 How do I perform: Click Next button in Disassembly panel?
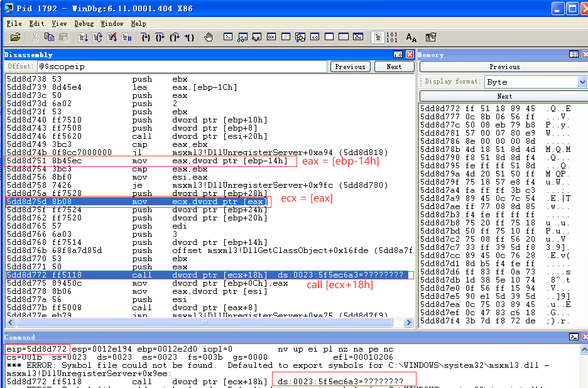[394, 67]
